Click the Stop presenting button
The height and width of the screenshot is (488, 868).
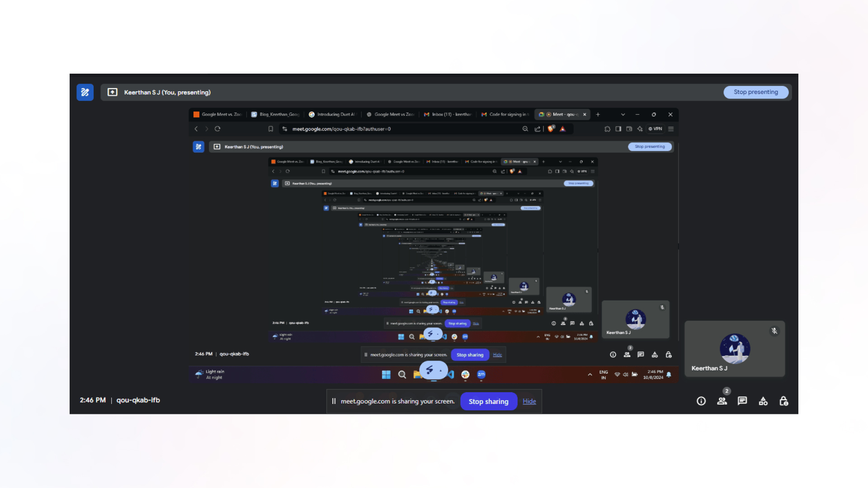755,92
